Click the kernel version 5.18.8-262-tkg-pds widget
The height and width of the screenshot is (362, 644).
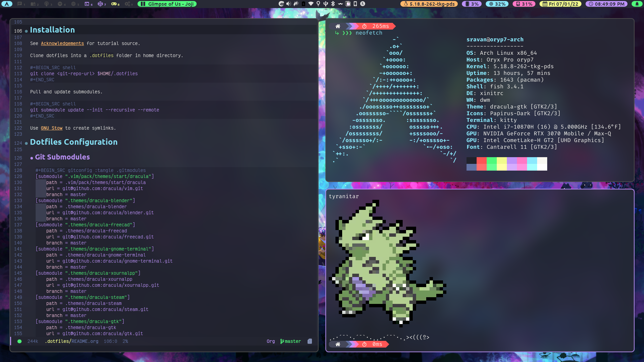tap(429, 4)
